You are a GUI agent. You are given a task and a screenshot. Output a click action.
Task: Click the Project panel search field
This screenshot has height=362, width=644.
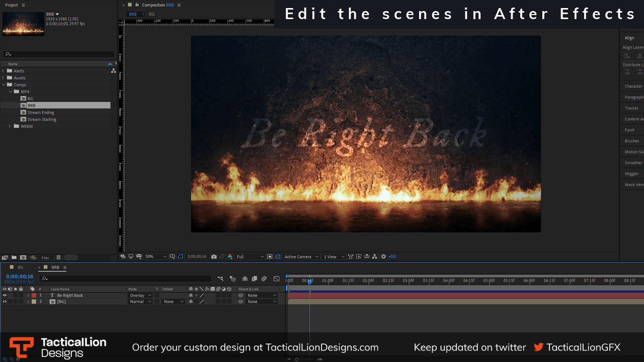[x=58, y=54]
